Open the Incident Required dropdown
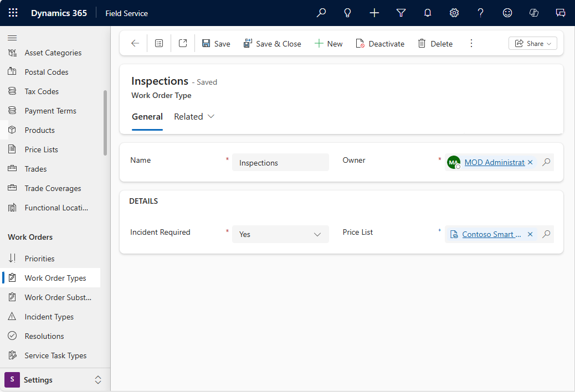Viewport: 575px width, 392px height. point(317,234)
